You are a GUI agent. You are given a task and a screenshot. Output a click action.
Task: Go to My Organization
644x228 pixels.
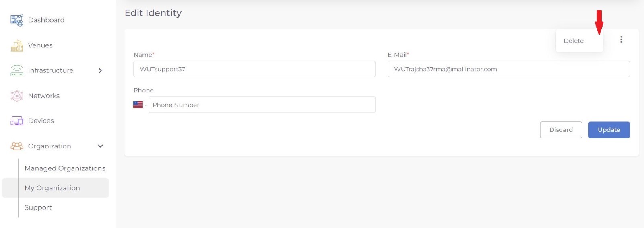tap(52, 188)
